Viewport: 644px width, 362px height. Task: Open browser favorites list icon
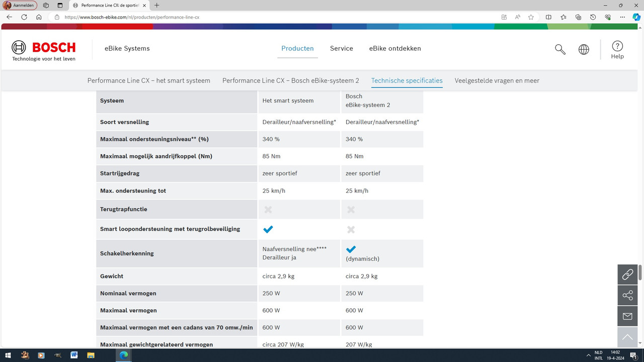pos(563,17)
